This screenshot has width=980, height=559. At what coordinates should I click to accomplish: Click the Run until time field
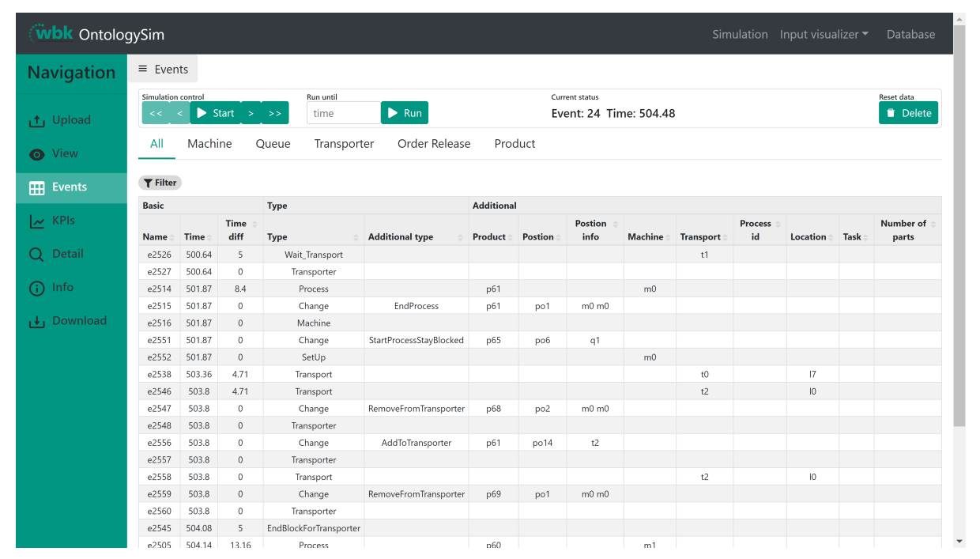click(x=343, y=113)
